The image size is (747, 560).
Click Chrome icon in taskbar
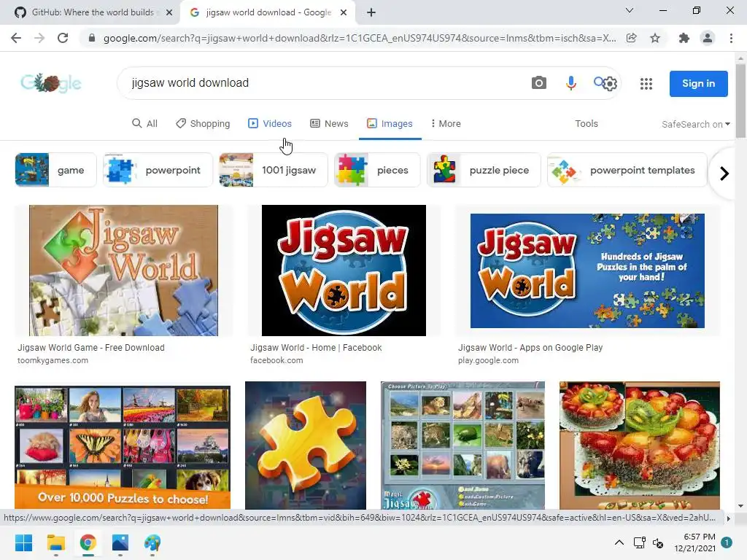(88, 542)
